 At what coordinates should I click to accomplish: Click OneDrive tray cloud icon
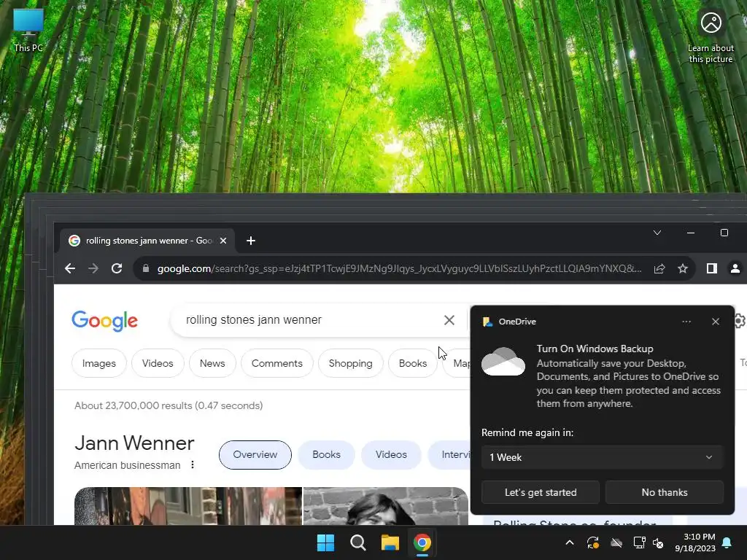coord(616,542)
